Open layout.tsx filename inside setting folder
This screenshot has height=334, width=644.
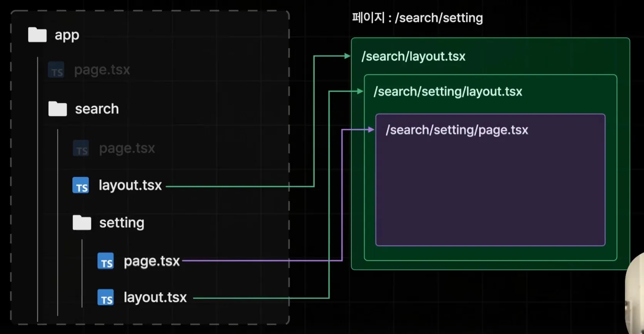[155, 297]
